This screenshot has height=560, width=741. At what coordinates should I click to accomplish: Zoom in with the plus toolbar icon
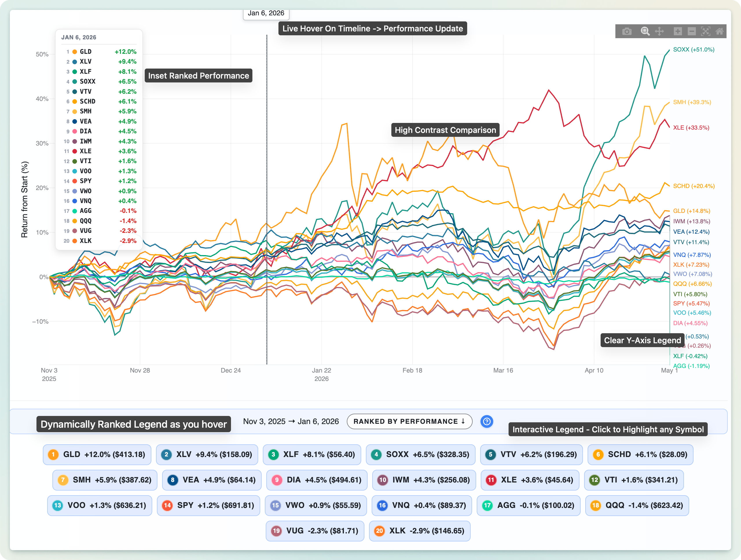click(678, 32)
